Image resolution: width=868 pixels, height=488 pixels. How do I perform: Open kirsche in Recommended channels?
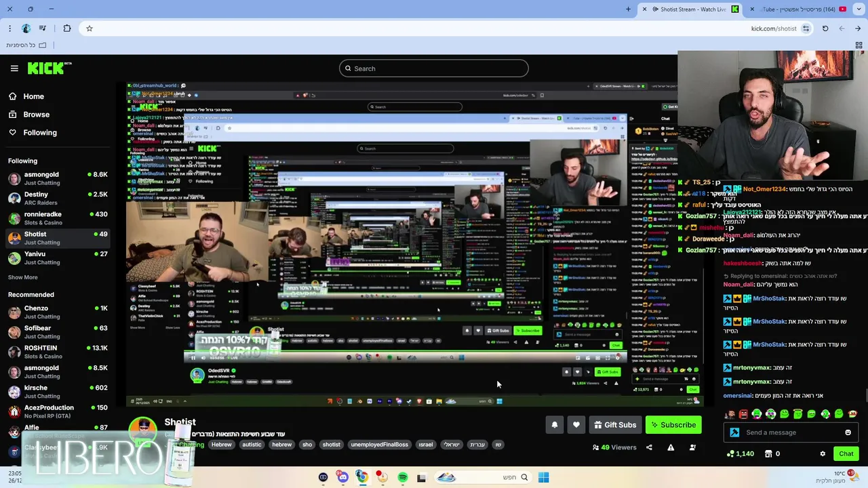pyautogui.click(x=58, y=391)
